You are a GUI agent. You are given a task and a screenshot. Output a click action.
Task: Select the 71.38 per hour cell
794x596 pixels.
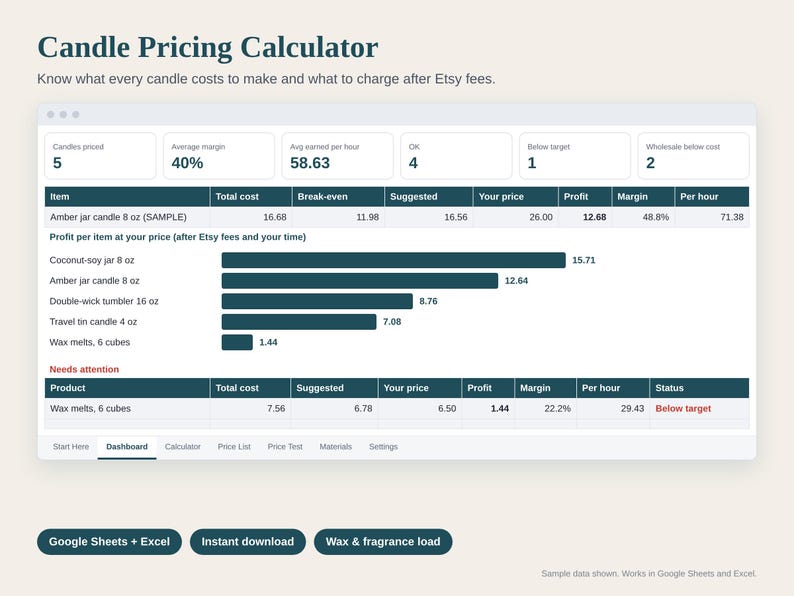click(x=712, y=217)
